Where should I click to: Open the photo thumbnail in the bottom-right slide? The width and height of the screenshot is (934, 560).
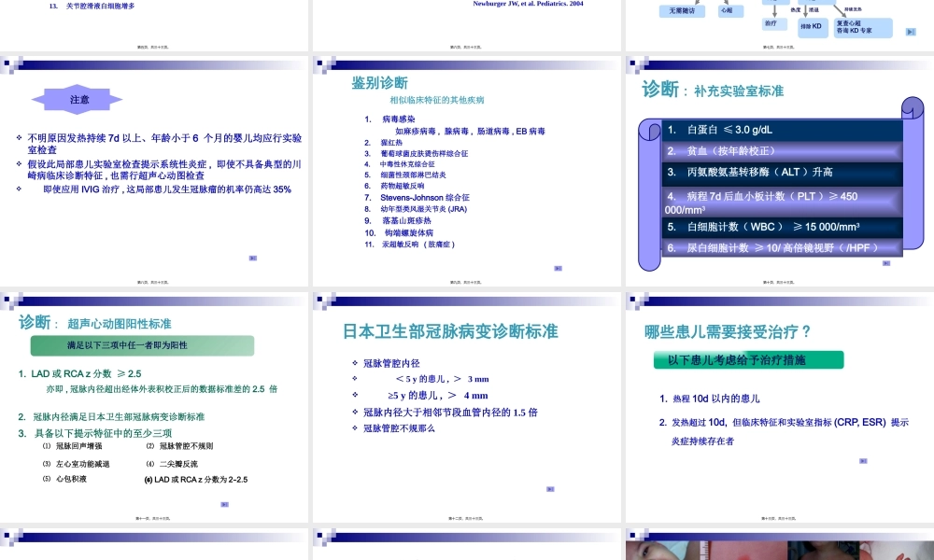[x=779, y=551]
